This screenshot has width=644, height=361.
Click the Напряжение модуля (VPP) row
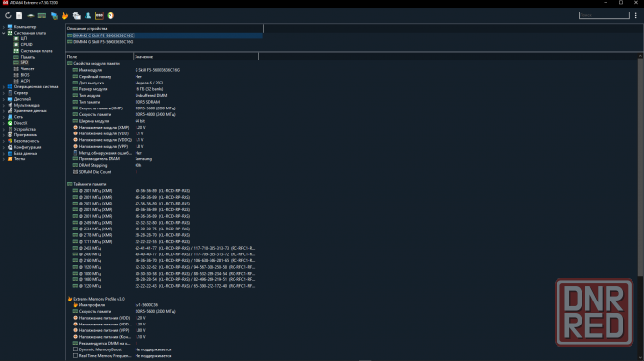click(162, 147)
